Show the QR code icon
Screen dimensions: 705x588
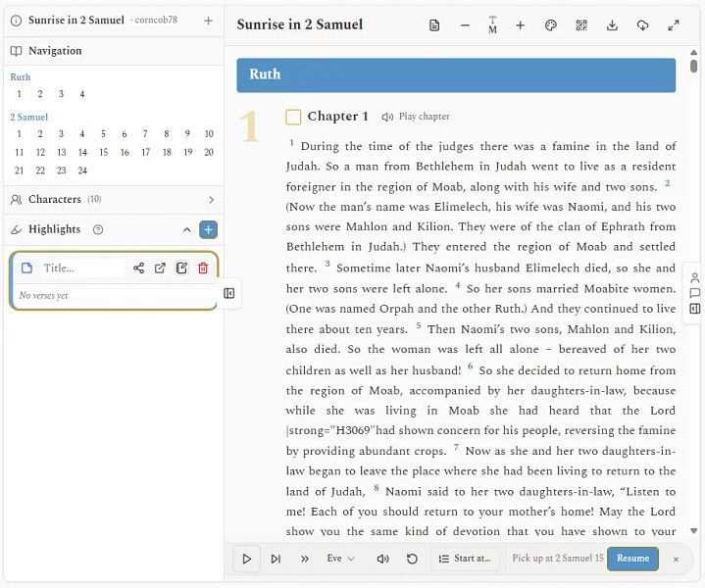(581, 25)
